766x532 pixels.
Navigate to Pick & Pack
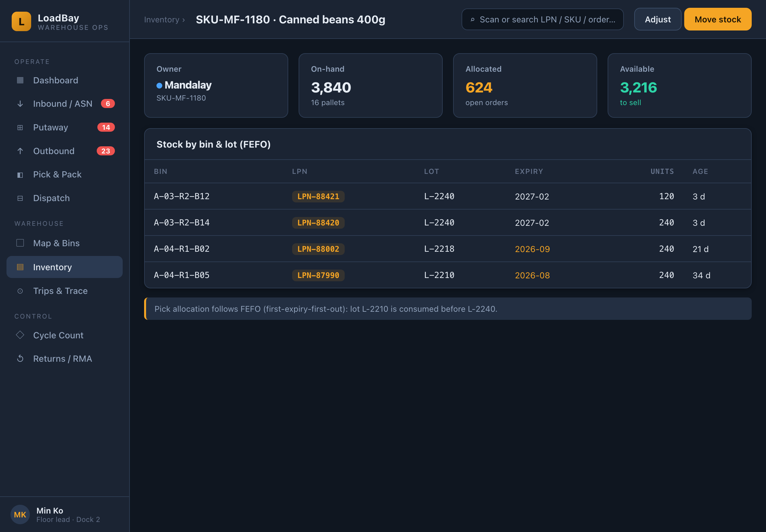(x=64, y=175)
